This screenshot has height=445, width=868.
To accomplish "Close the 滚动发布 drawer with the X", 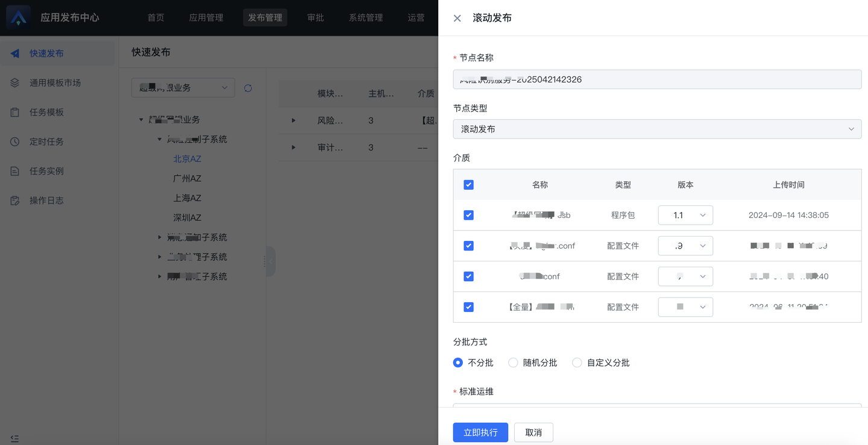I will [x=458, y=18].
